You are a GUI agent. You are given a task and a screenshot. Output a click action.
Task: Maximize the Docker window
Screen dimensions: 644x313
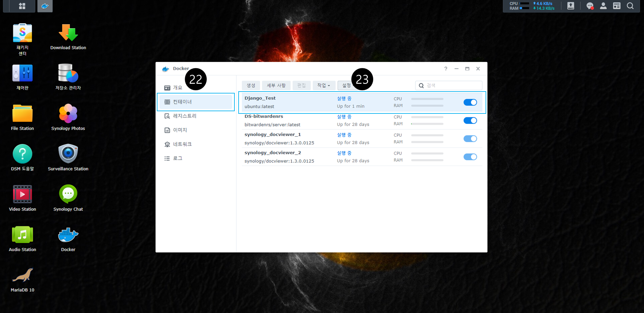click(467, 69)
